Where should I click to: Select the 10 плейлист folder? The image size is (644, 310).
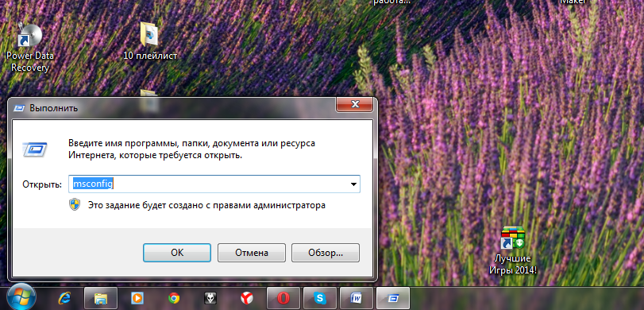tap(150, 41)
